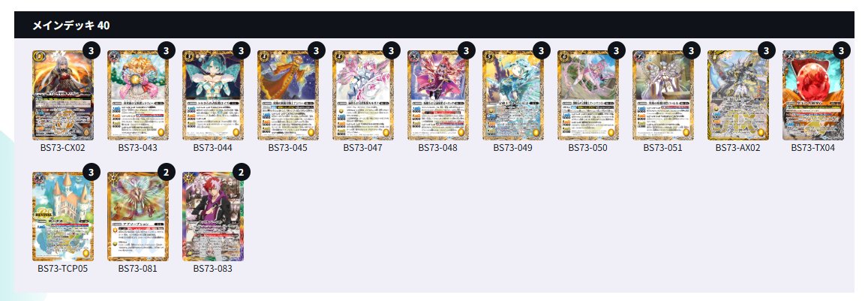Screen dimensions: 868x301
Task: Click the count badge on BS73-083
Action: (x=241, y=172)
